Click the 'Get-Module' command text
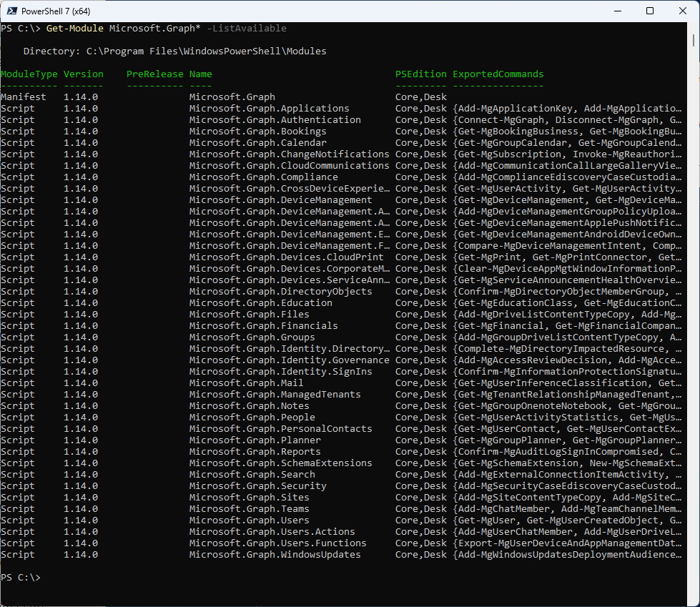Image resolution: width=700 pixels, height=607 pixels. 74,29
